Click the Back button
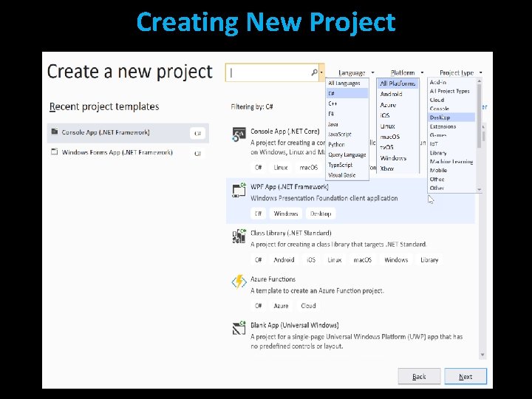532x399 pixels. tap(419, 376)
